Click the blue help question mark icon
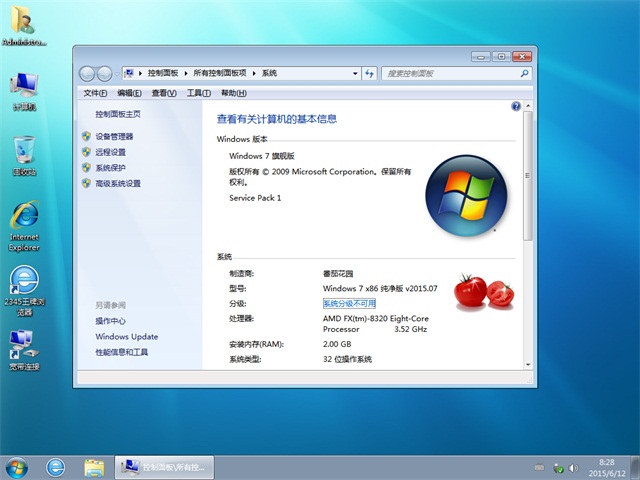Viewport: 640px width, 480px height. point(516,105)
